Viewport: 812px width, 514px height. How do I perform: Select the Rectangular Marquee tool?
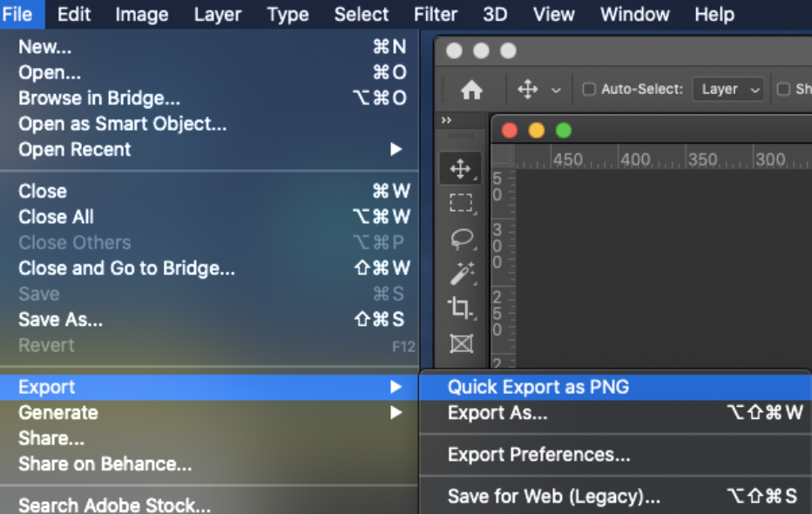pyautogui.click(x=460, y=203)
